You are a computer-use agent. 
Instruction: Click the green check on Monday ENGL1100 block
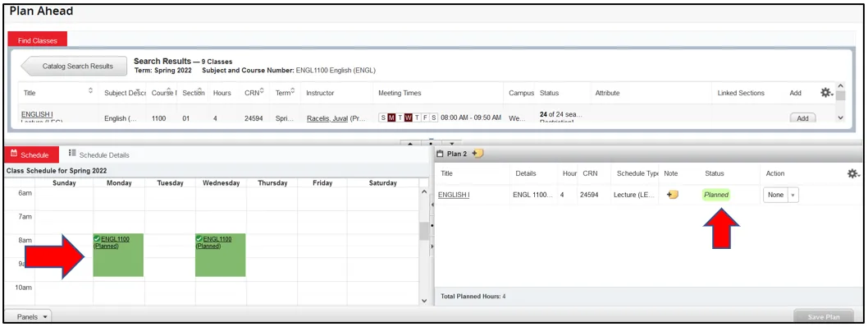[x=98, y=239]
